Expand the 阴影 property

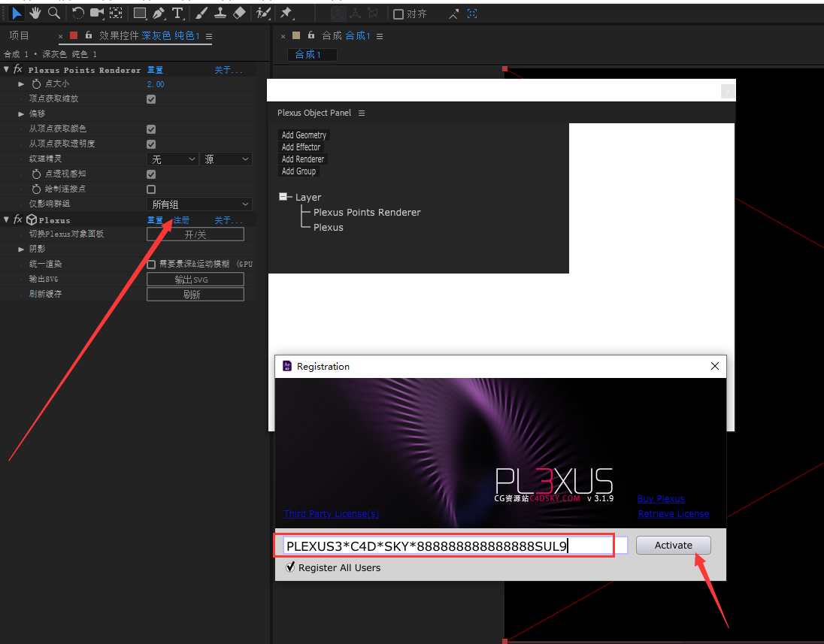coord(21,249)
